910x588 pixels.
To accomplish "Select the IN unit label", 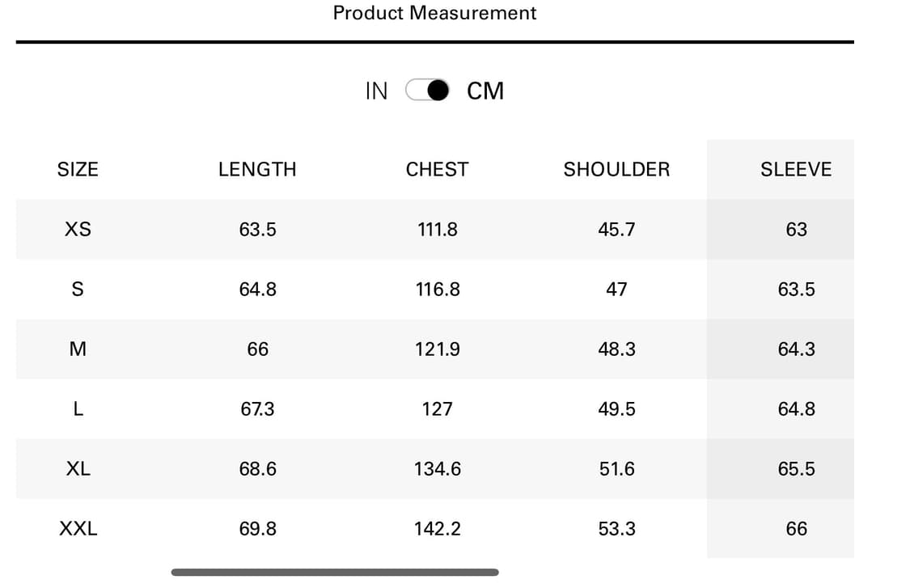I will tap(376, 91).
